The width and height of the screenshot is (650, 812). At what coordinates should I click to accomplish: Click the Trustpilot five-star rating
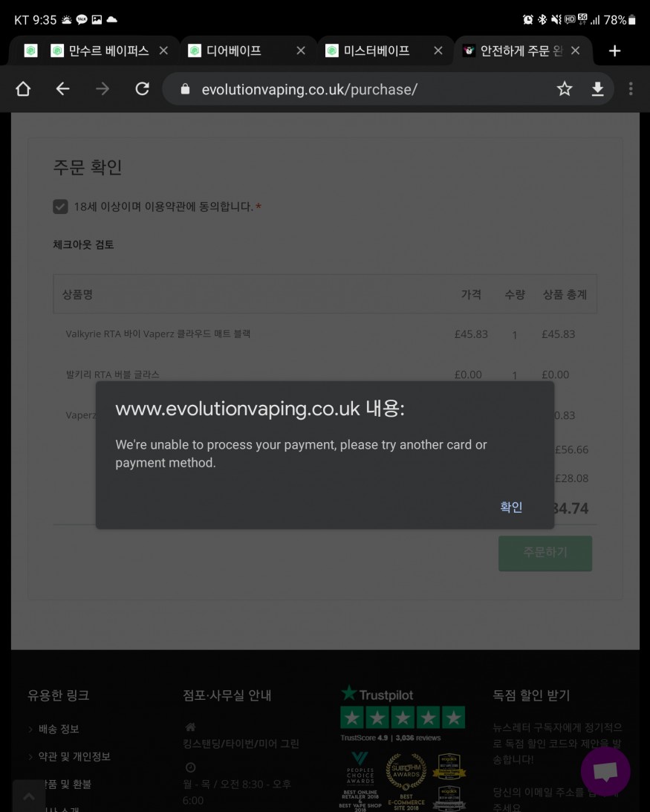403,718
